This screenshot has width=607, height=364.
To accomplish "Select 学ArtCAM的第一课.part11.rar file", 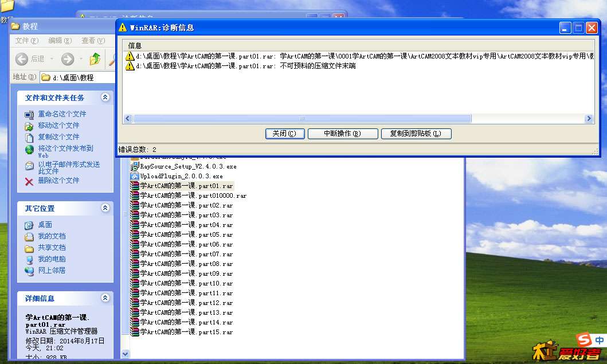I will click(x=182, y=293).
